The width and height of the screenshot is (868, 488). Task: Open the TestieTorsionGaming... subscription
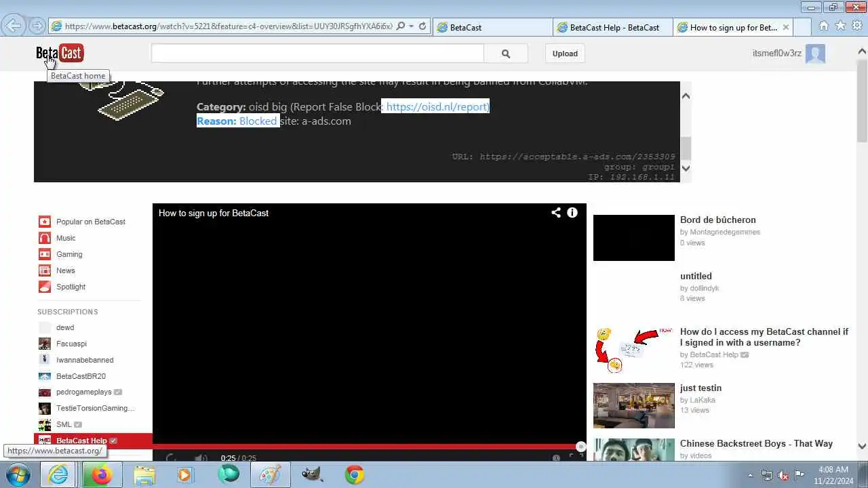coord(96,408)
